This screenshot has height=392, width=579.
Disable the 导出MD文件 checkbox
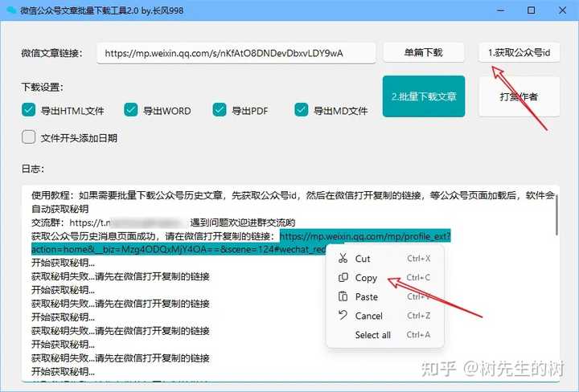tap(302, 109)
